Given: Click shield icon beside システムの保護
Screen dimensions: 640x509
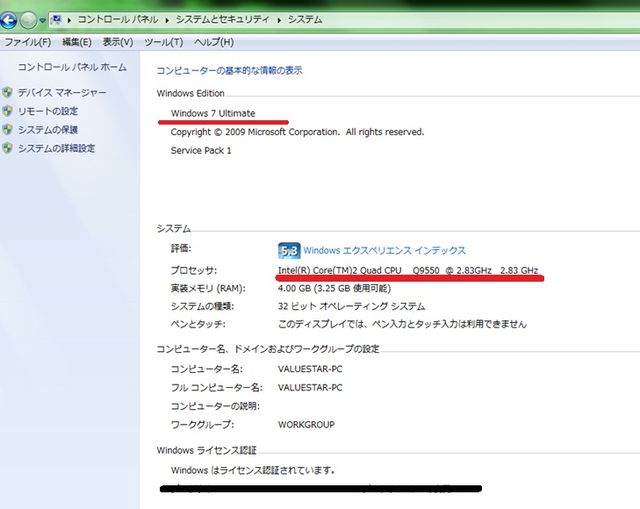Looking at the screenshot, I should pyautogui.click(x=8, y=130).
